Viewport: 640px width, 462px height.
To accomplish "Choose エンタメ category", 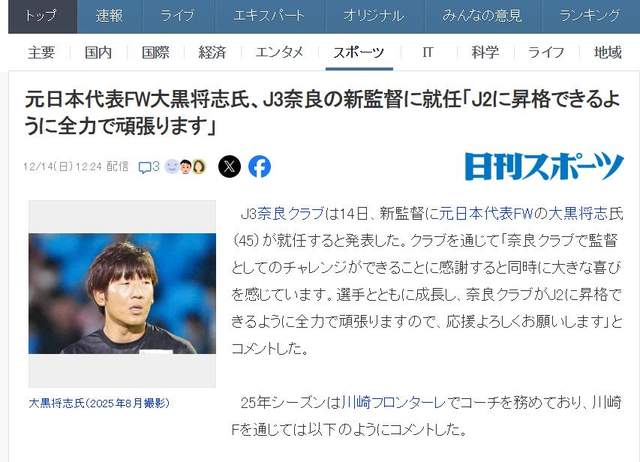I will pos(280,53).
